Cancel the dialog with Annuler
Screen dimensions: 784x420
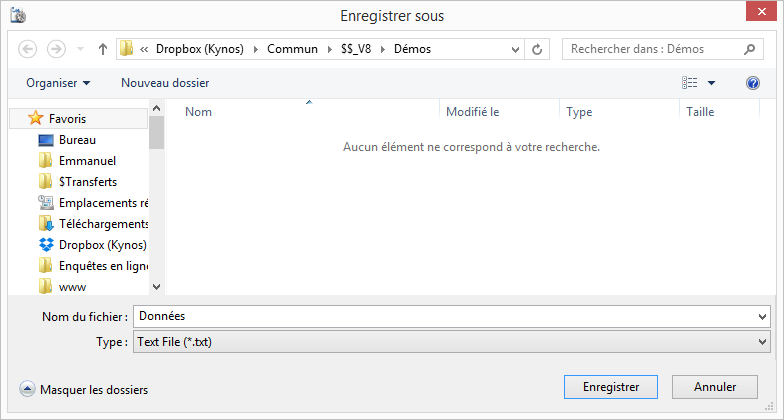point(714,387)
